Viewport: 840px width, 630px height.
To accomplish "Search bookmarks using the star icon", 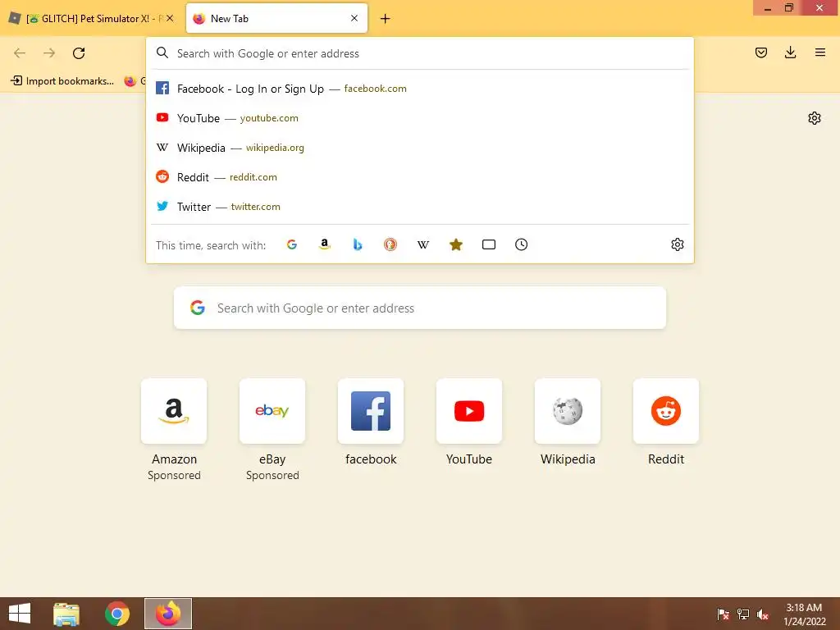I will click(x=456, y=244).
